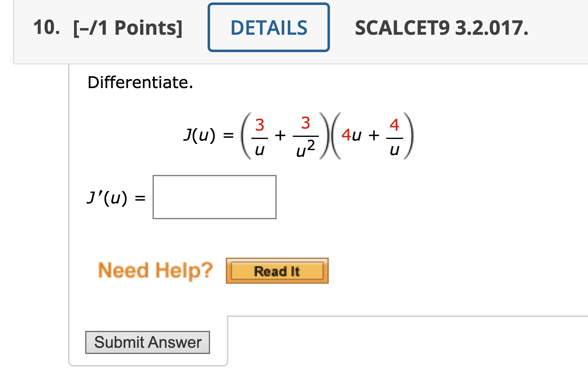The width and height of the screenshot is (588, 378).
Task: Select the Differentiate instruction text
Action: coord(141,83)
